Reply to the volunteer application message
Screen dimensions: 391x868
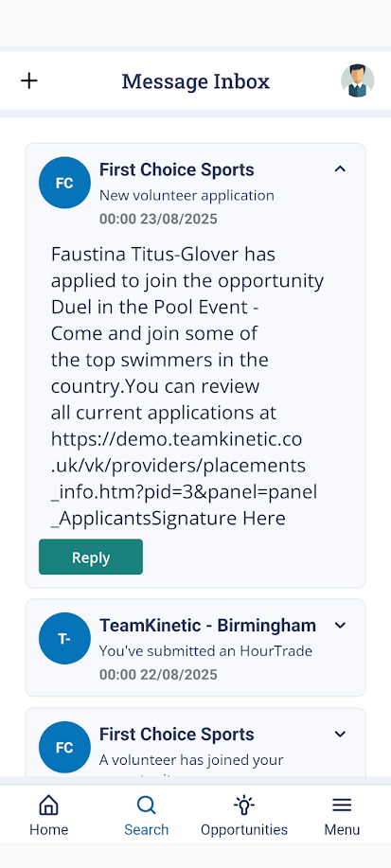tap(91, 557)
